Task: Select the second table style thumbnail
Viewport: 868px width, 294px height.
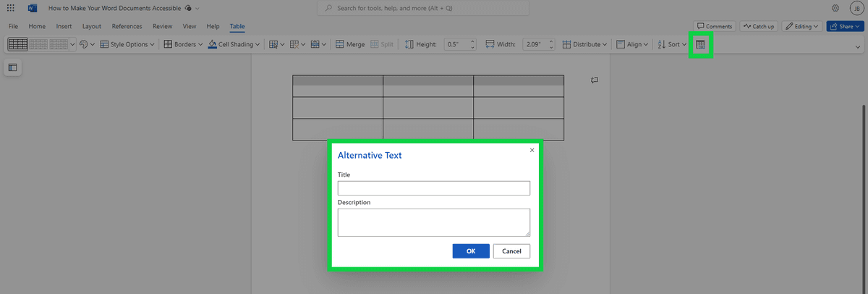Action: click(38, 44)
